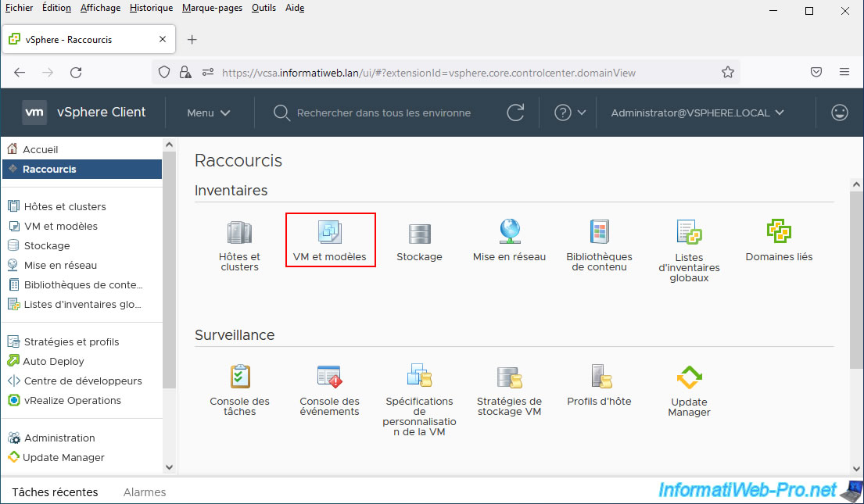
Task: Open Listes d'inventaires globaux shortcut icon
Action: coord(689,232)
